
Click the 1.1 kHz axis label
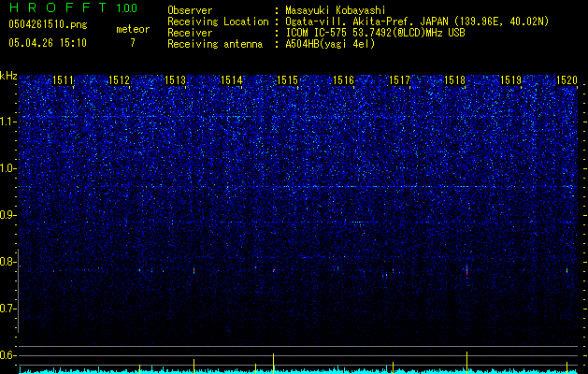pos(8,122)
